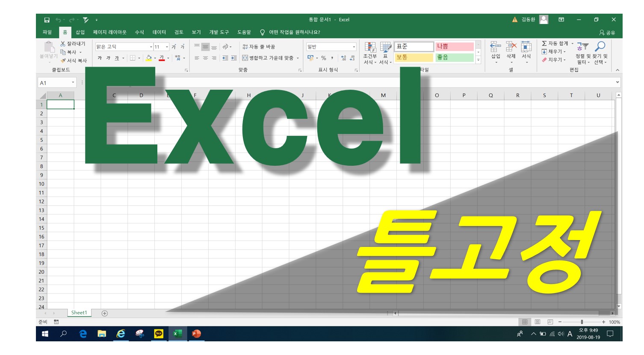Increase font size with the large 가 button
This screenshot has height=355, width=644.
click(x=174, y=47)
